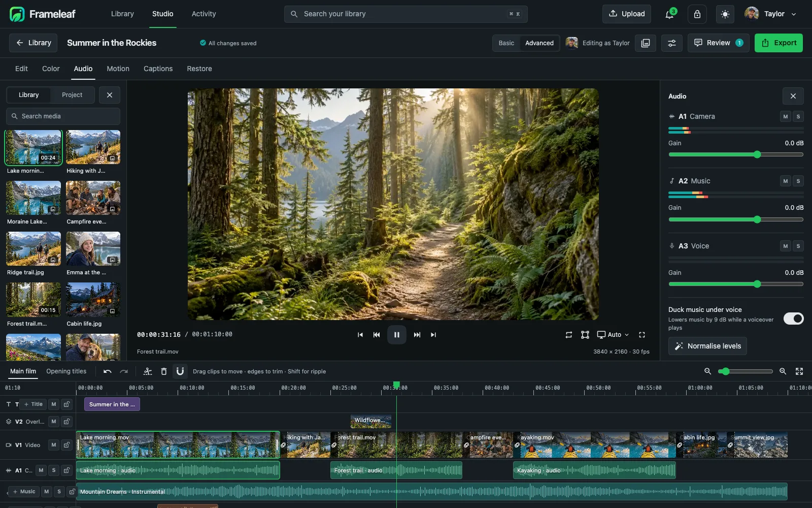Image resolution: width=812 pixels, height=508 pixels.
Task: Switch theme with the sun icon
Action: click(x=725, y=14)
